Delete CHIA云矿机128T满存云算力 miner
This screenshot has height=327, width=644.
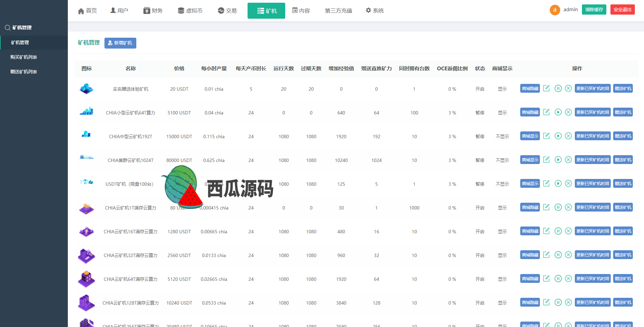point(568,302)
